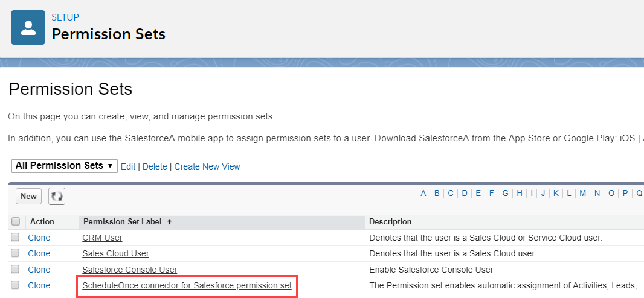Open ScheduleOnce connector for Salesforce permission set
The height and width of the screenshot is (298, 644).
[x=187, y=285]
